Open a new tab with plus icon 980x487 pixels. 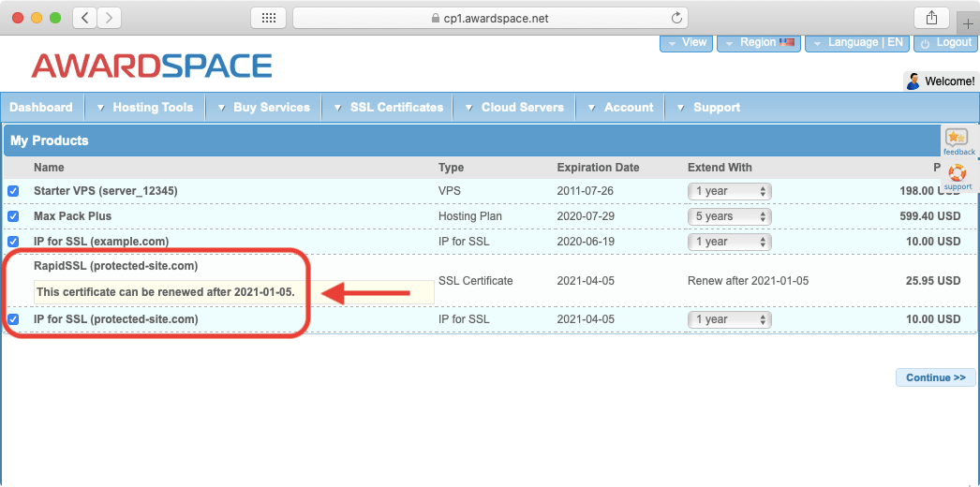pyautogui.click(x=968, y=24)
